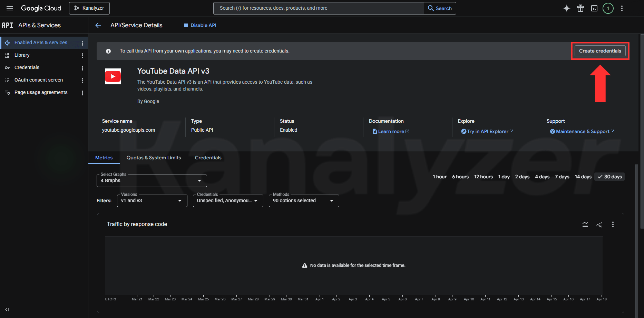Collapse the sidebar with bottom chevron icon
This screenshot has height=318, width=644.
(x=7, y=310)
